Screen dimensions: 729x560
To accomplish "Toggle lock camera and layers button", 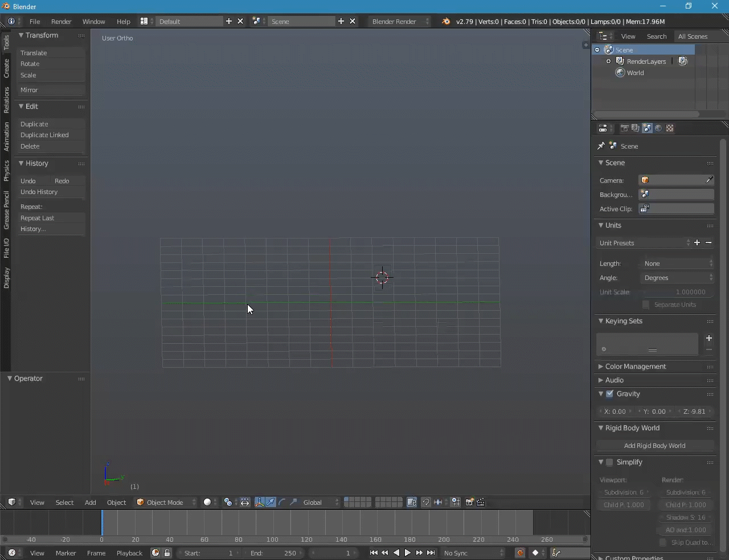I will point(411,502).
